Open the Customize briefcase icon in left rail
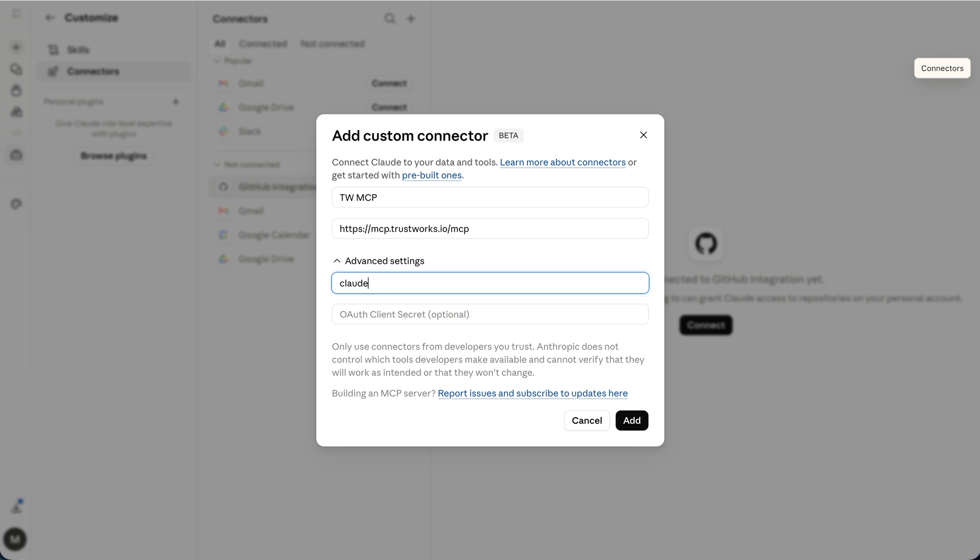The height and width of the screenshot is (560, 980). point(16,155)
